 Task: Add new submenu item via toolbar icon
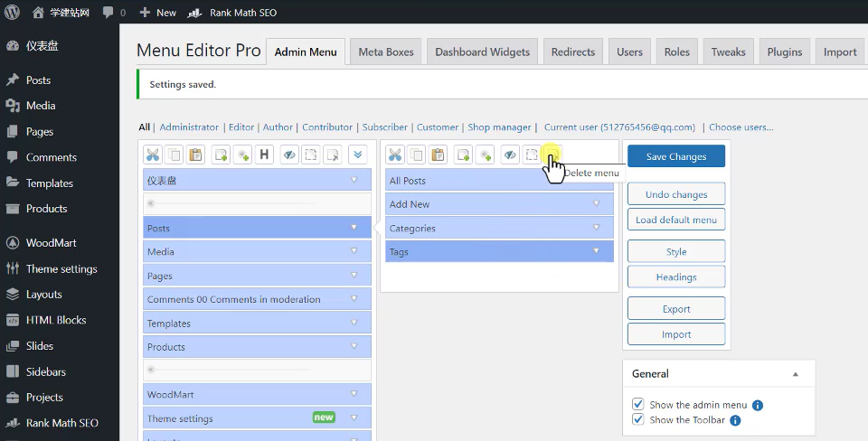(463, 155)
